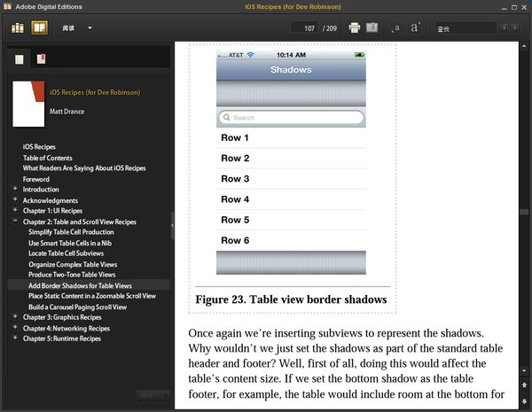Open Build a Carousel Paging Scroll View

[x=78, y=307]
